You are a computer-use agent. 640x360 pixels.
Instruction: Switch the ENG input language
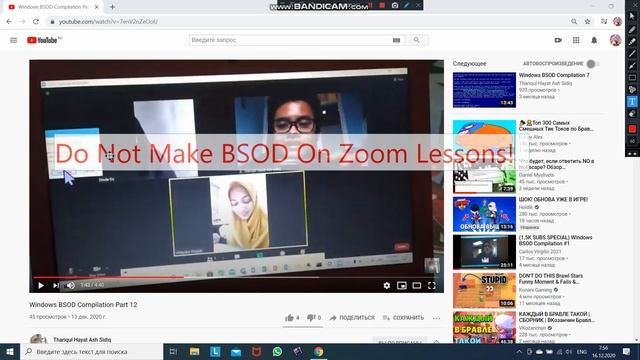(582, 351)
